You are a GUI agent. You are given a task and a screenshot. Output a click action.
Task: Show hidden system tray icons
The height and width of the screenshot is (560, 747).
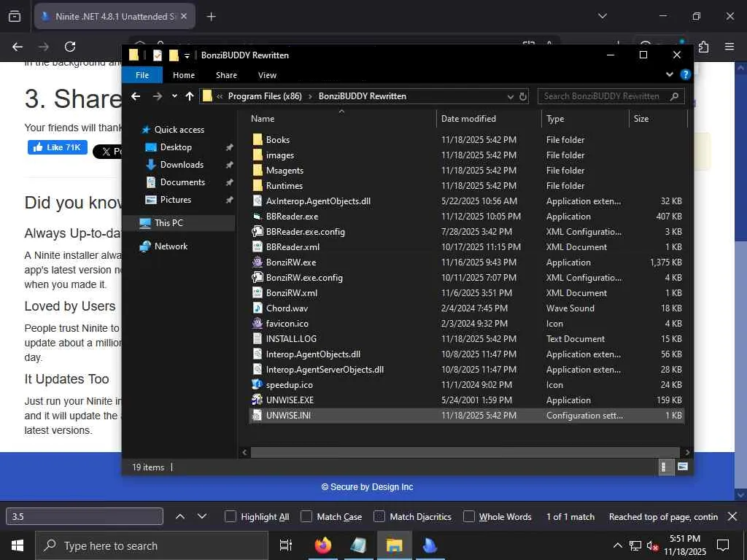tap(617, 545)
